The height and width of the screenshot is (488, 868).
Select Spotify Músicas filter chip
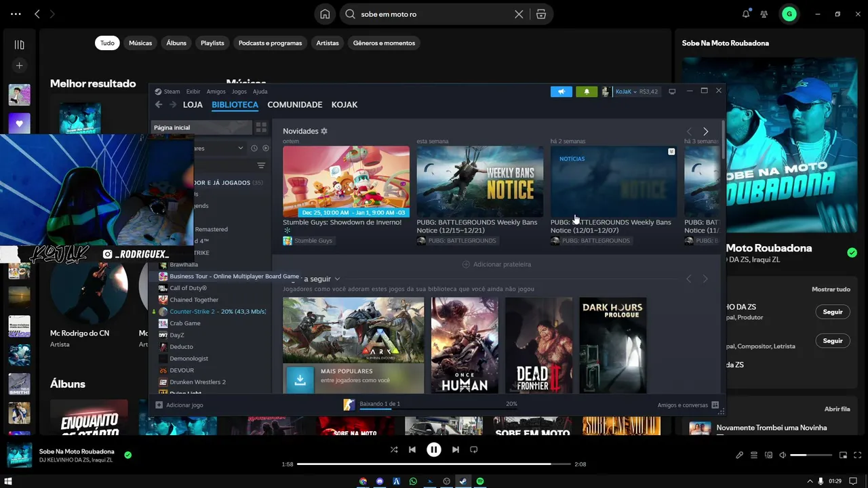tap(140, 43)
